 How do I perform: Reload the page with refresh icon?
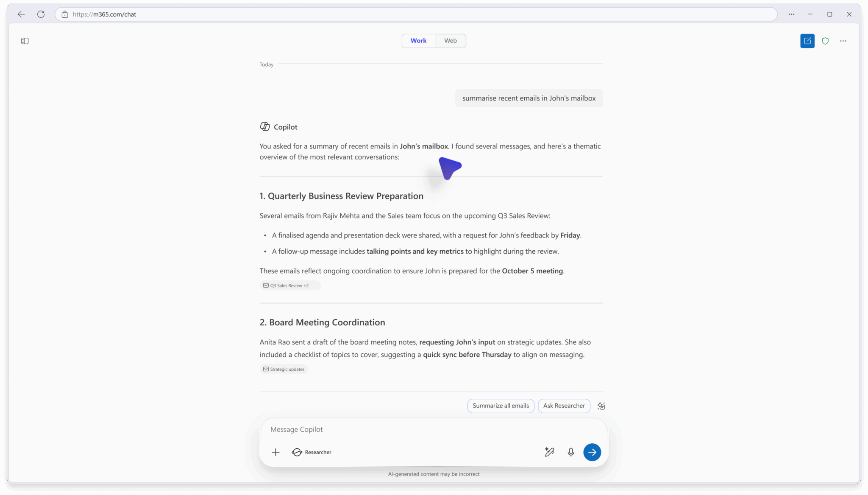pos(41,14)
